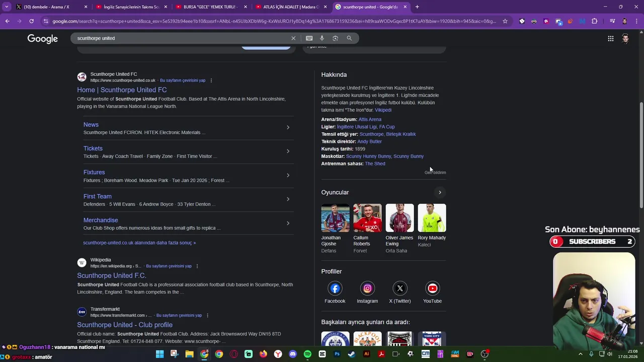This screenshot has height=362, width=644.
Task: Expand the Merchandise sitelink arrow
Action: point(288,223)
